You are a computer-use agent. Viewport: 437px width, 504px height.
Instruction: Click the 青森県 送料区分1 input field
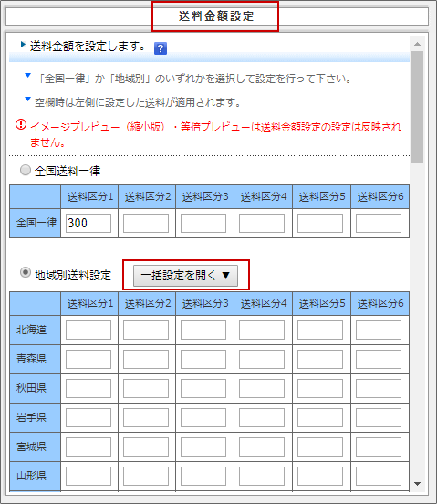tap(88, 360)
